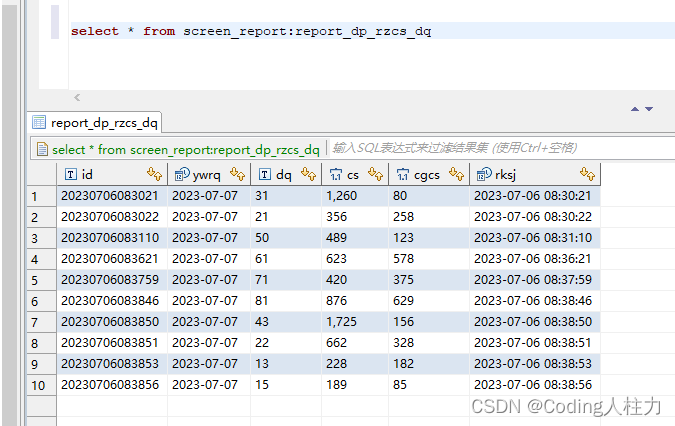Click the panel down arrow above results
Viewport: 675px width, 426px height.
coord(649,109)
